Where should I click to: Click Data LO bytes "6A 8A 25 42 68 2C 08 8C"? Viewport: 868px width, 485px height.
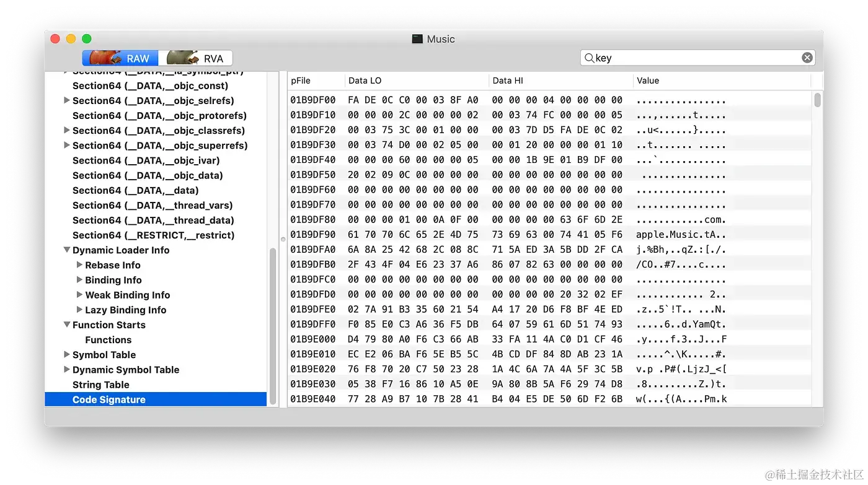click(413, 250)
